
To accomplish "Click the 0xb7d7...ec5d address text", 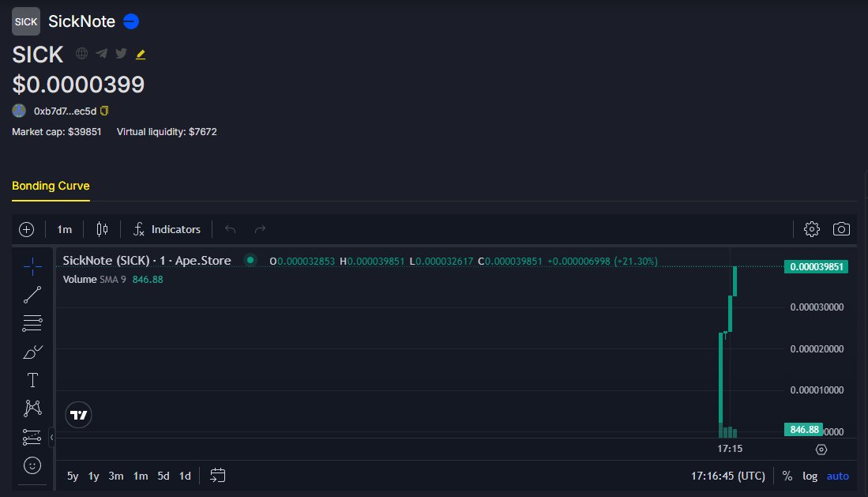I will coord(65,111).
